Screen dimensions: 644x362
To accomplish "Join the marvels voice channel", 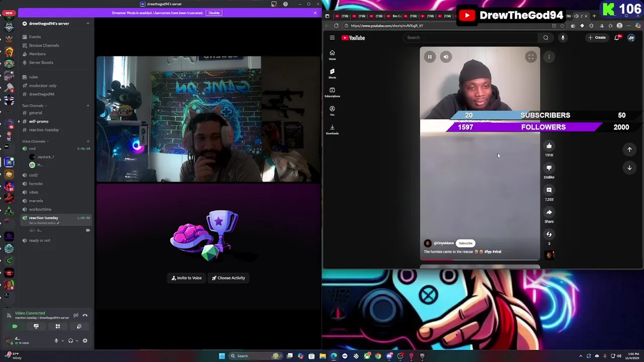I will (x=36, y=201).
